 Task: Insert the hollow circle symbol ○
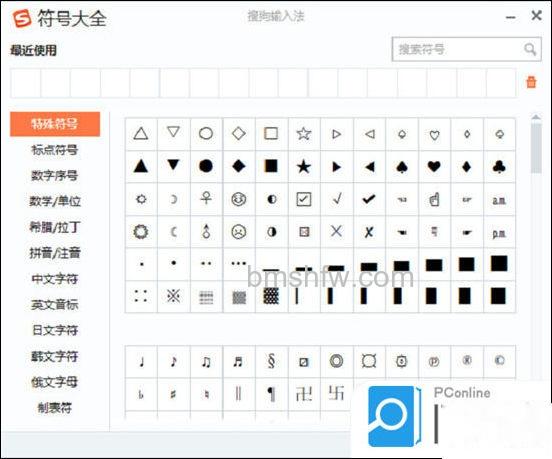pos(206,134)
